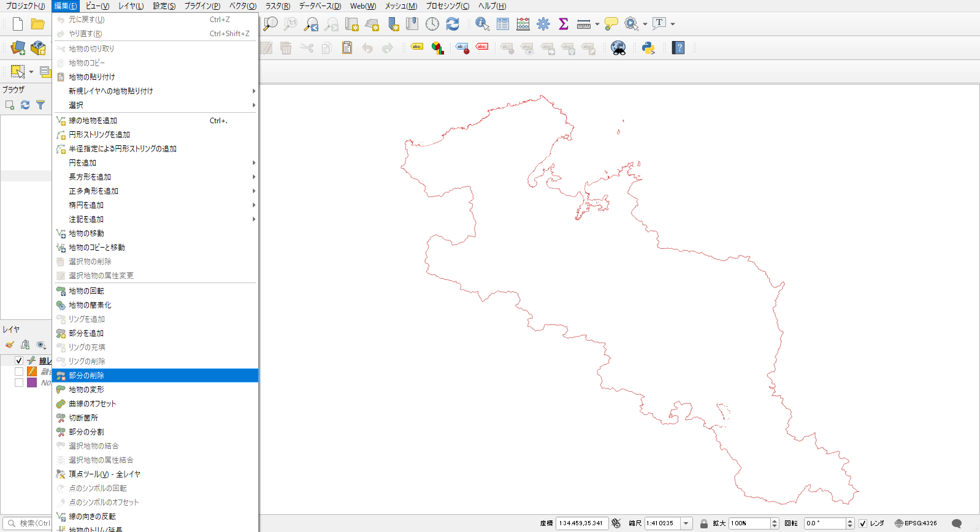Click the Help question mark icon
The image size is (980, 532).
[678, 48]
